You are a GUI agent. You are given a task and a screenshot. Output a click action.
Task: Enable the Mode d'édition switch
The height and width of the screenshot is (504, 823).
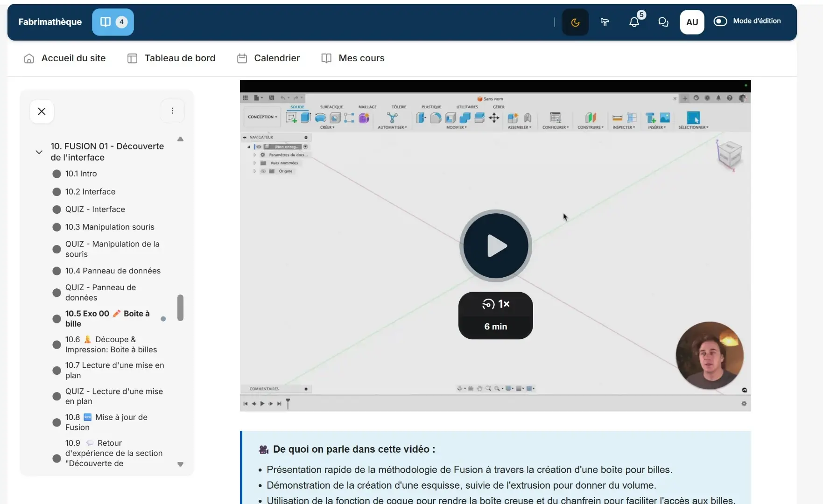720,21
